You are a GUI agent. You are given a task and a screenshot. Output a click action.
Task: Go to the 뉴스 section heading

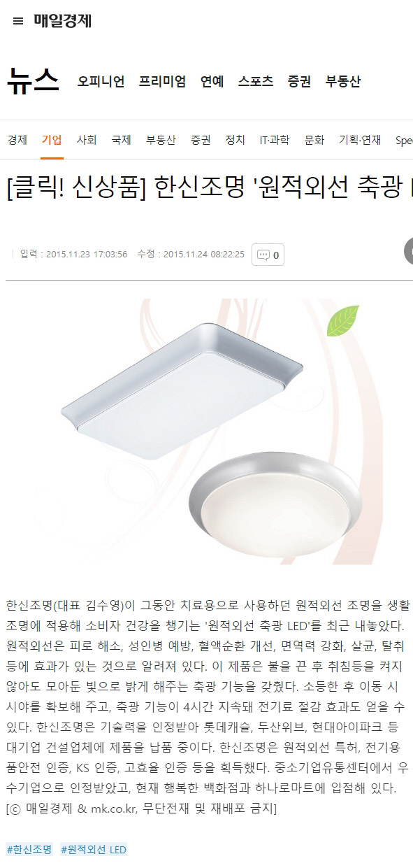pyautogui.click(x=33, y=80)
